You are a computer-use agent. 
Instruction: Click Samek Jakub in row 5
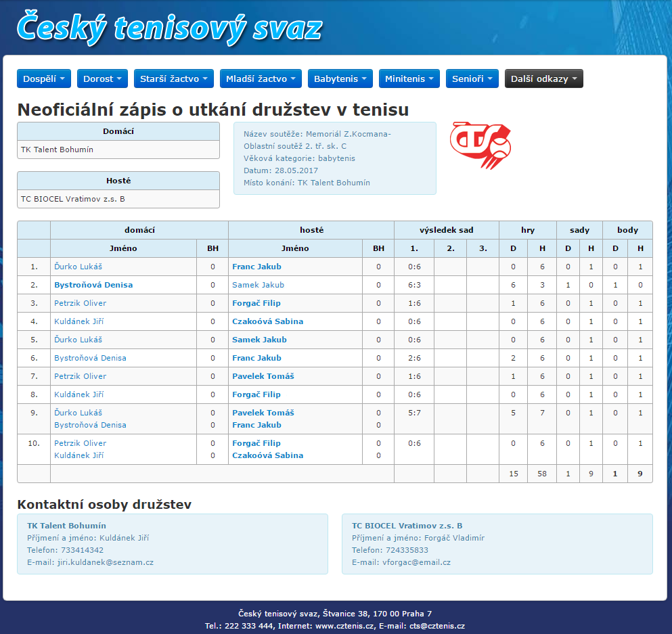259,340
